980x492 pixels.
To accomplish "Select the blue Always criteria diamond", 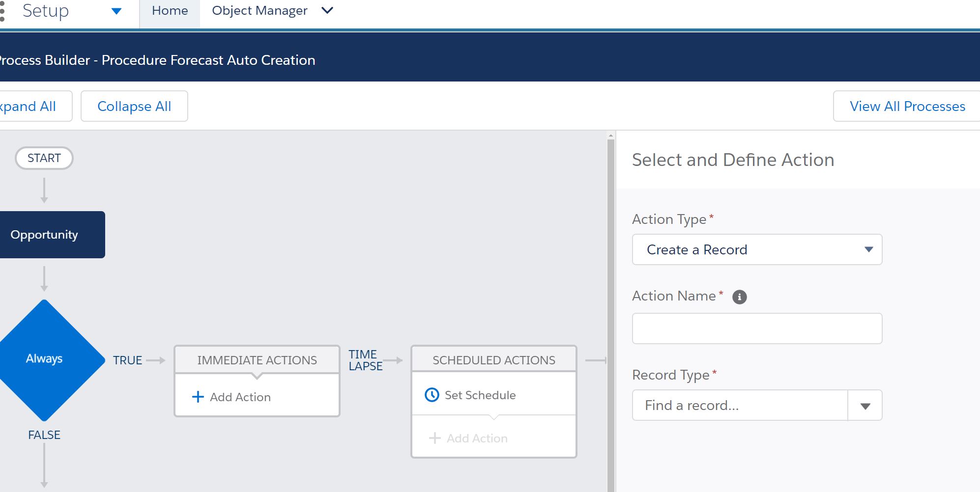I will click(x=45, y=359).
